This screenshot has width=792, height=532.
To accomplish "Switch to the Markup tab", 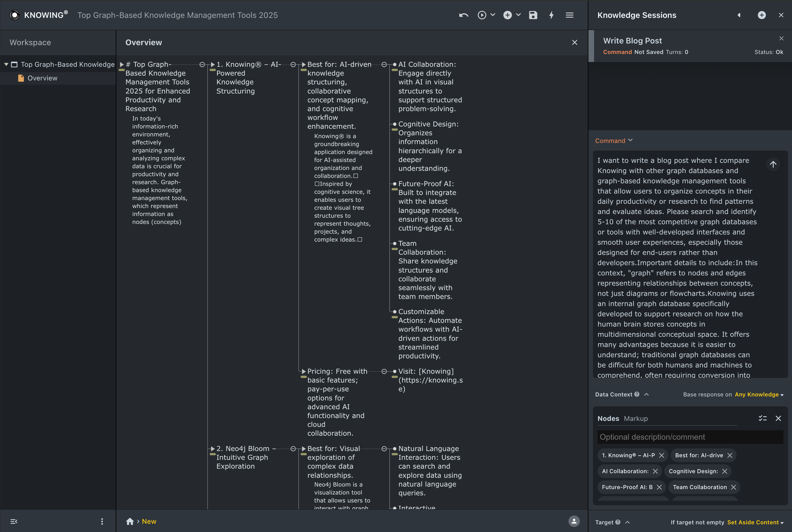I will tap(636, 418).
